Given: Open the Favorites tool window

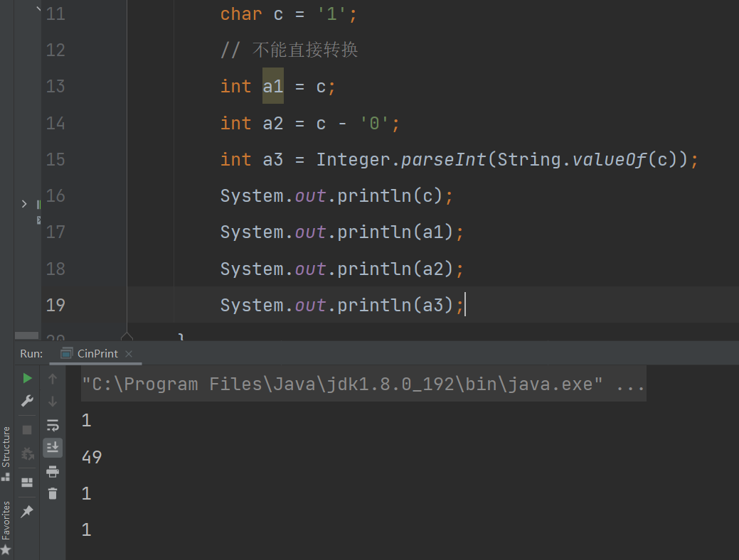Looking at the screenshot, I should click(x=6, y=524).
